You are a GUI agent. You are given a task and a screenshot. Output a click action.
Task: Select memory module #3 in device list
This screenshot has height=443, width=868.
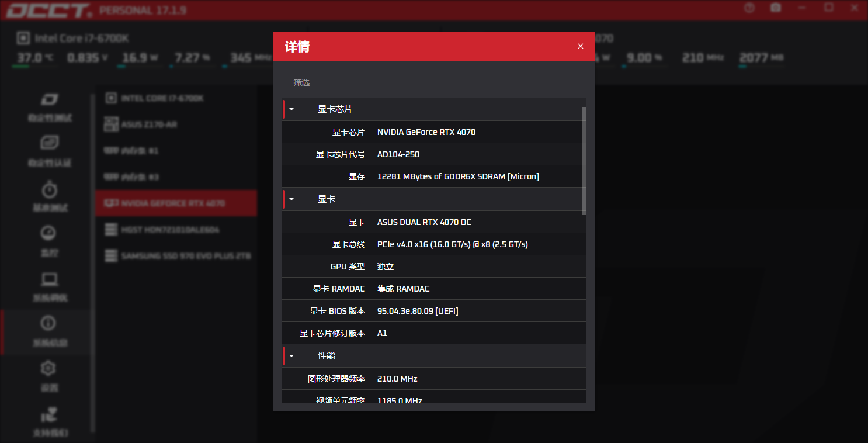tap(176, 176)
